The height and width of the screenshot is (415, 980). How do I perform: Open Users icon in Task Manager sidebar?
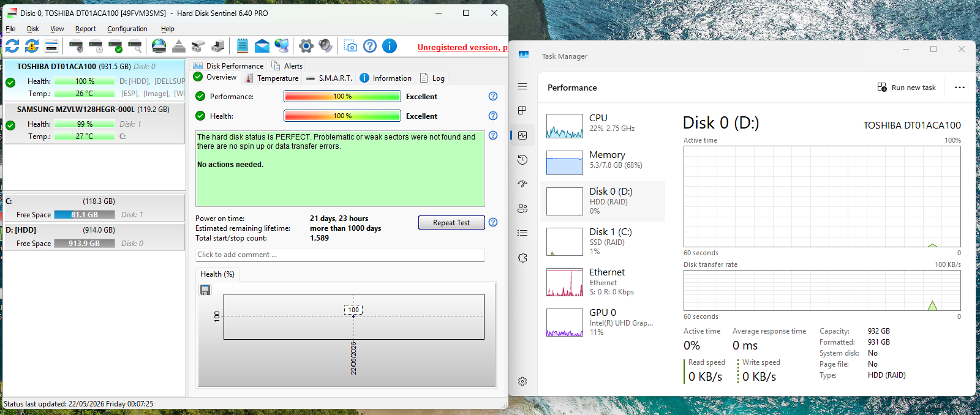click(522, 208)
